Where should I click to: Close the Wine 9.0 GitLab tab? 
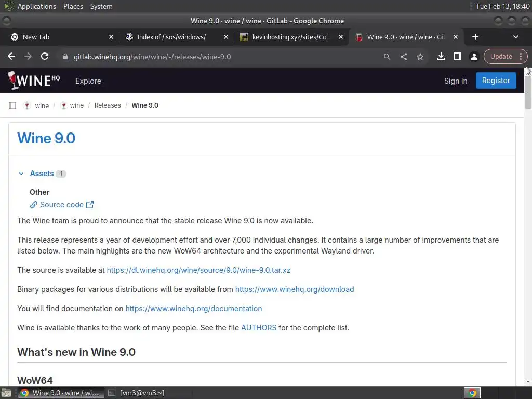click(x=456, y=37)
